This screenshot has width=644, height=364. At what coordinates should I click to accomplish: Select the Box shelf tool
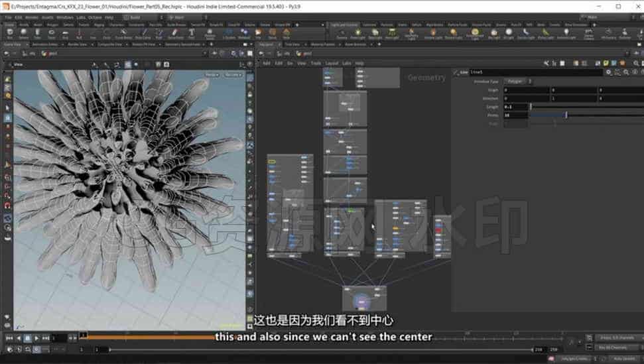[10, 33]
